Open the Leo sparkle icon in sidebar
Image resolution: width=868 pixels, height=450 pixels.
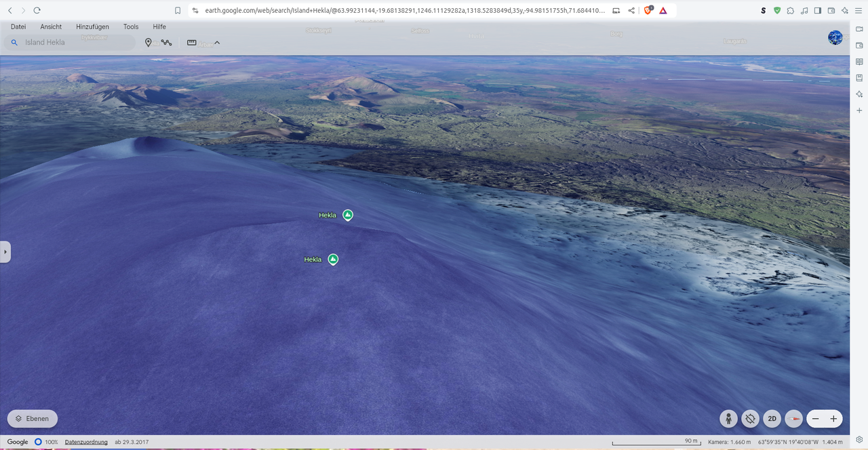click(x=859, y=94)
